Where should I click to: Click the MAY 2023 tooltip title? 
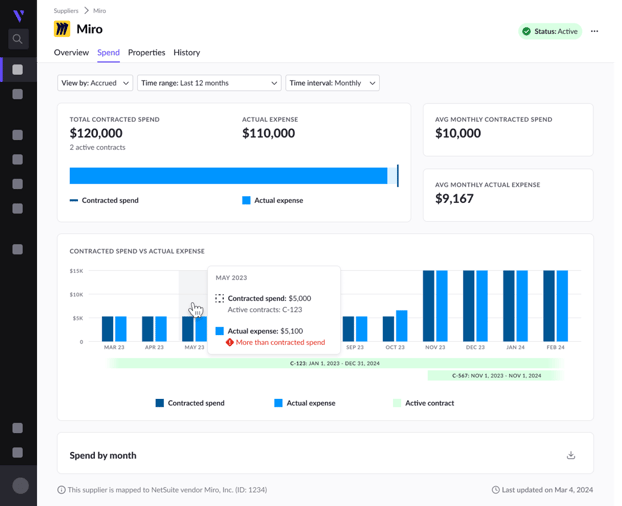coord(231,278)
